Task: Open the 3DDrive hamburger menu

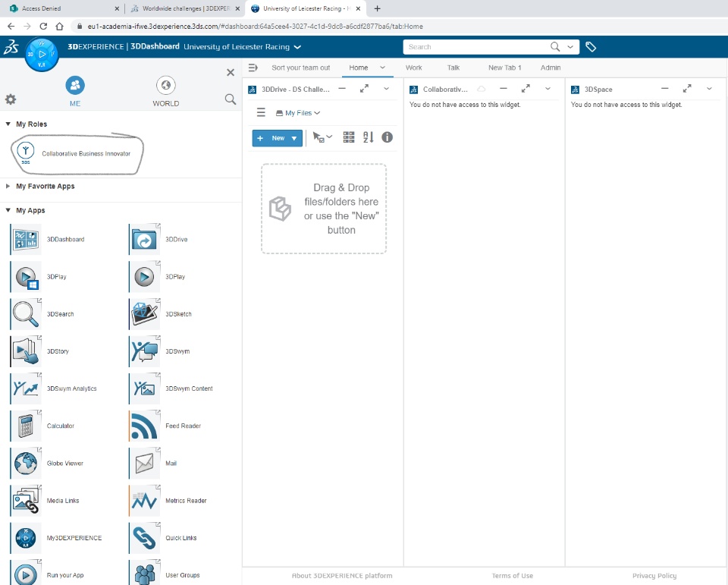Action: (261, 112)
